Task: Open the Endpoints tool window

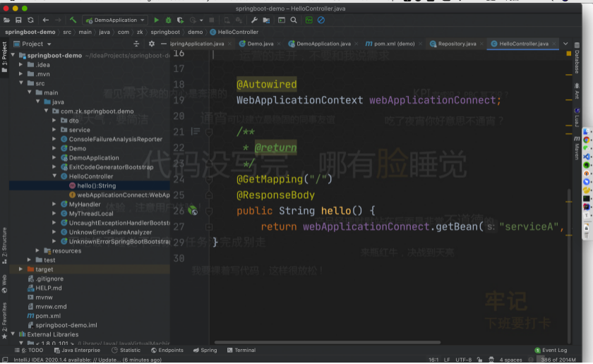Action: tap(167, 351)
